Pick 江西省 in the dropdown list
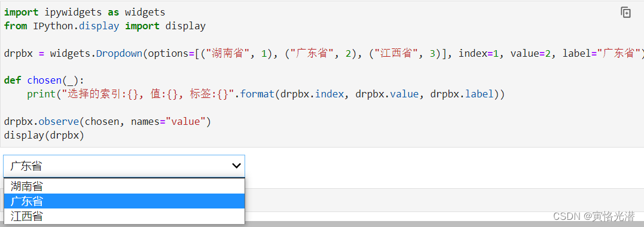The height and width of the screenshot is (227, 644). pyautogui.click(x=124, y=216)
